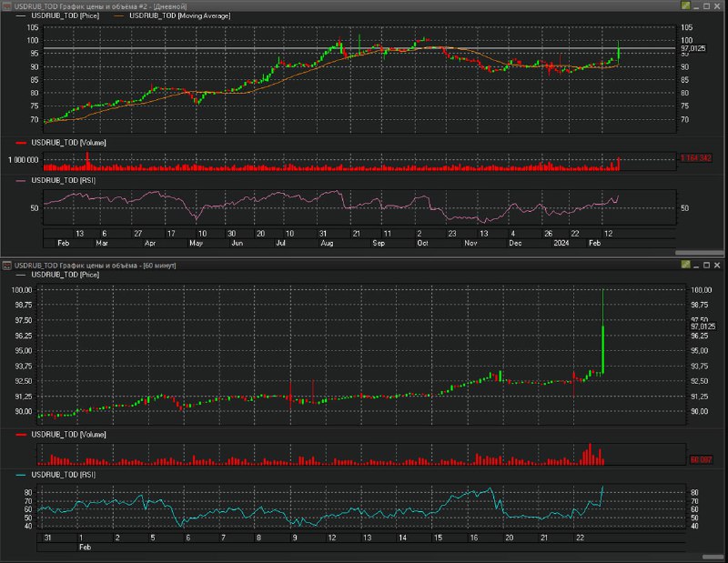The width and height of the screenshot is (728, 563).
Task: Click the 'Aug' month label on daily time axis
Action: click(x=327, y=243)
